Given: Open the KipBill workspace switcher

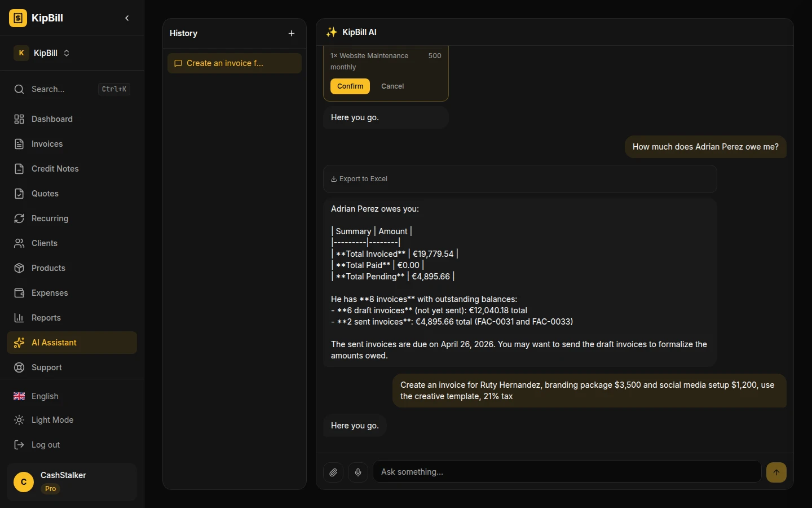Looking at the screenshot, I should [x=42, y=53].
